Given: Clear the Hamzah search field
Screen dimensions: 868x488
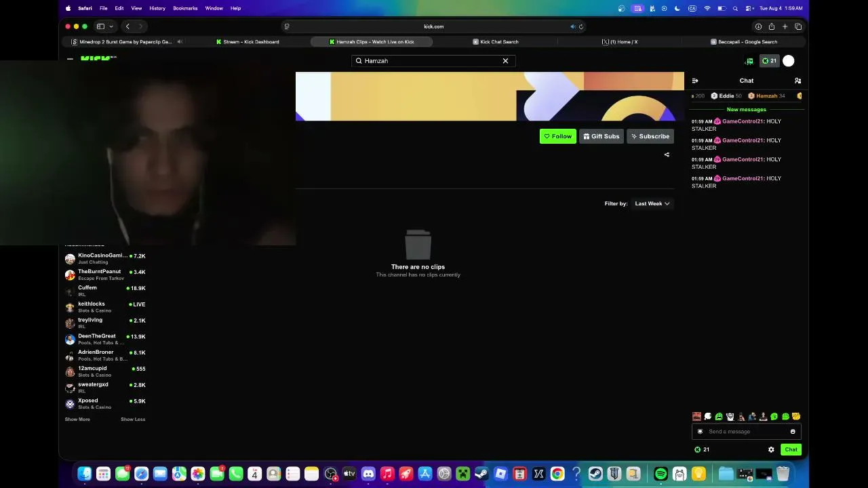Looking at the screenshot, I should pos(505,61).
